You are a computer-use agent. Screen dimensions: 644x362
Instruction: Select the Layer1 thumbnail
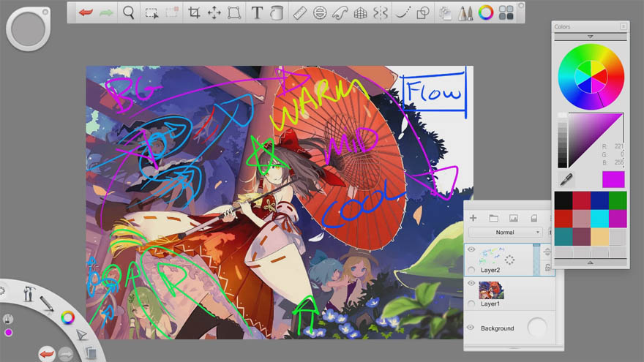tap(491, 290)
